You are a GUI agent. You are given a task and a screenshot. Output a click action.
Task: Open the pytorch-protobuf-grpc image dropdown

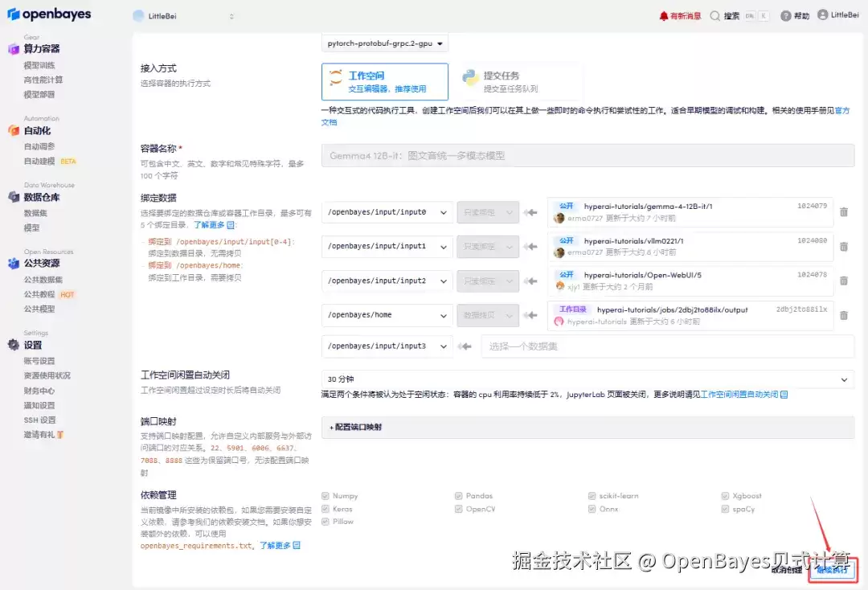click(385, 43)
